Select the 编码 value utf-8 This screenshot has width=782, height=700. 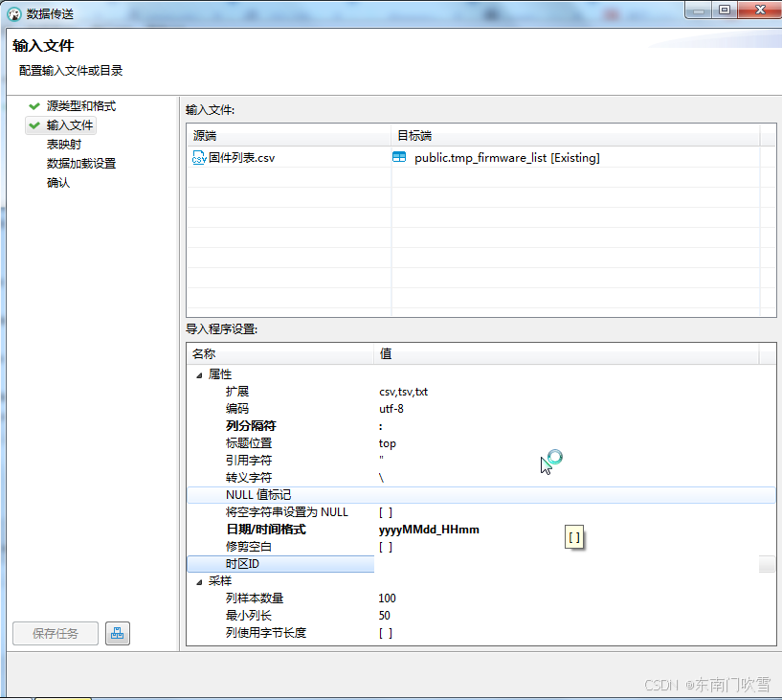coord(392,409)
